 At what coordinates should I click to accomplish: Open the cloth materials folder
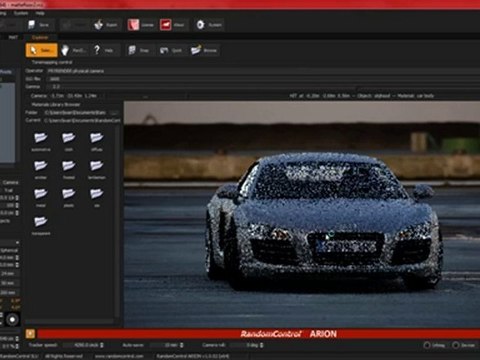coord(69,141)
